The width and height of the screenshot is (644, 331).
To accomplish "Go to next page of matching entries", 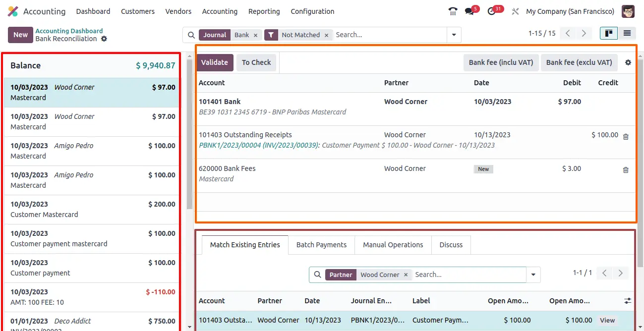I will pyautogui.click(x=620, y=273).
